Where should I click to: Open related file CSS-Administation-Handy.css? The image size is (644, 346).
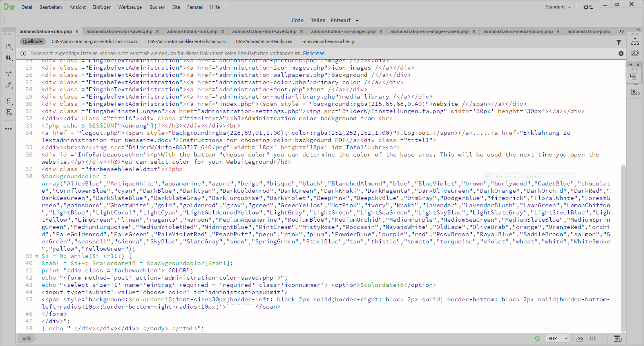[x=264, y=41]
